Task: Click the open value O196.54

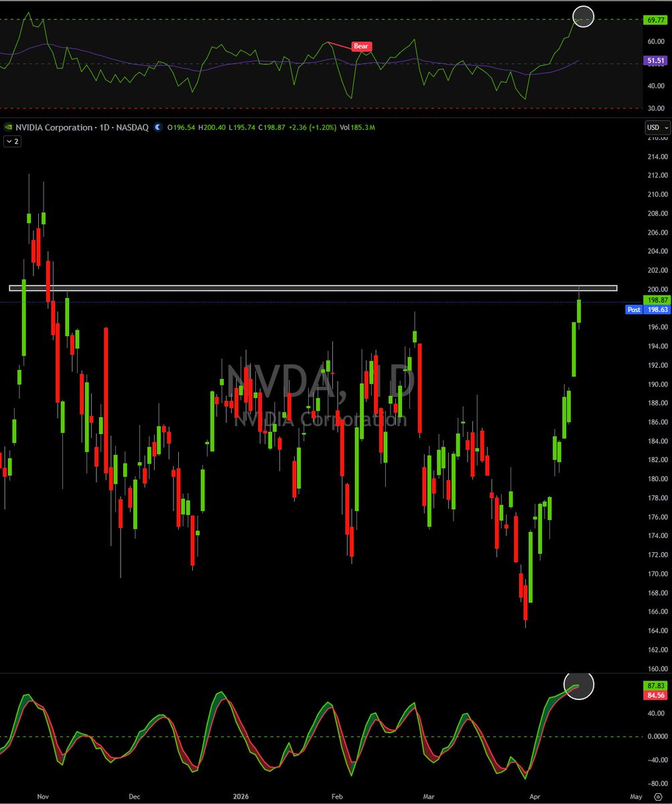Action: click(x=181, y=127)
